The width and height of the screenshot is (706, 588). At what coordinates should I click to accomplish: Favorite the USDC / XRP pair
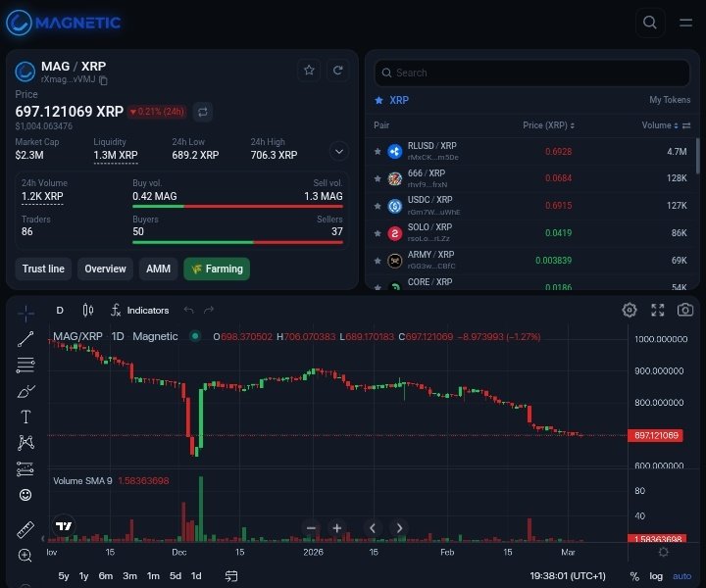[378, 206]
